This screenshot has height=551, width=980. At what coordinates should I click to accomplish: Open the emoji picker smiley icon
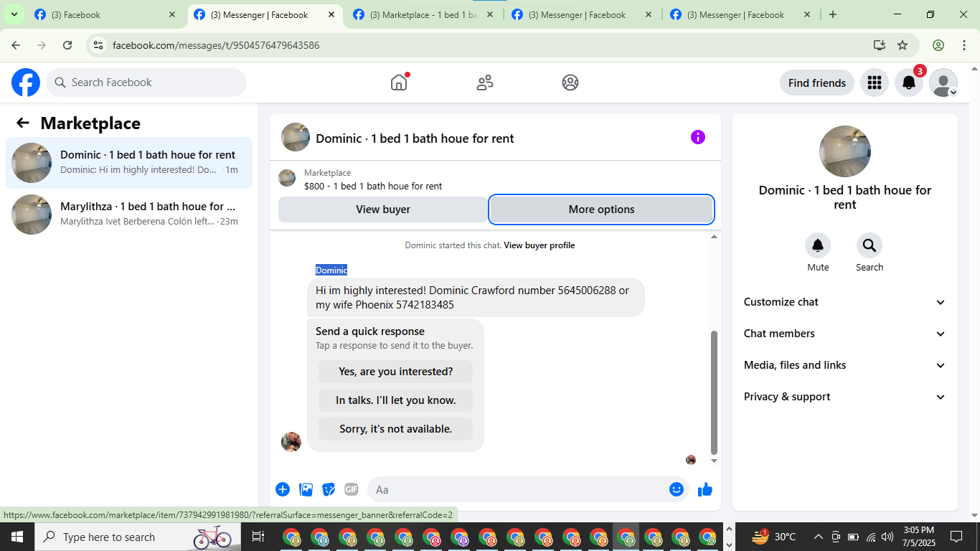tap(677, 489)
